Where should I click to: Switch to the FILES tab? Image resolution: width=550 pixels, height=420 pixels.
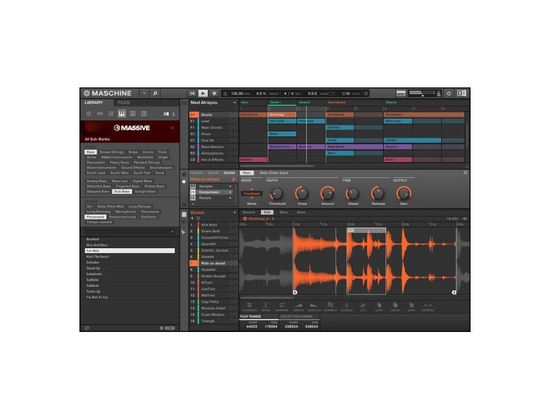point(124,102)
